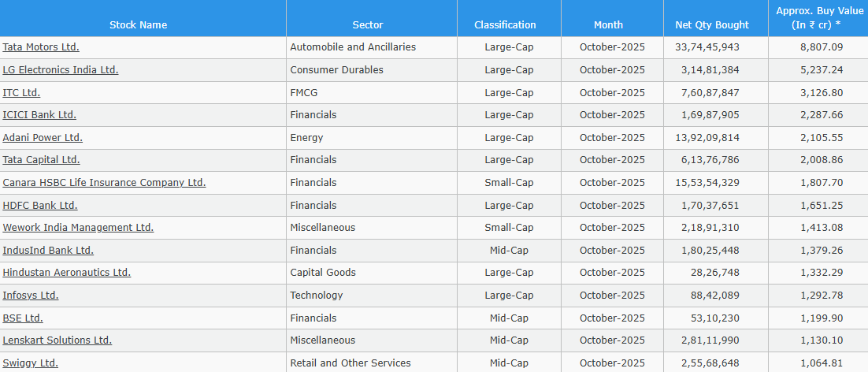Click the IndusInd Bank Ltd. link
Image resolution: width=868 pixels, height=372 pixels.
tap(48, 251)
